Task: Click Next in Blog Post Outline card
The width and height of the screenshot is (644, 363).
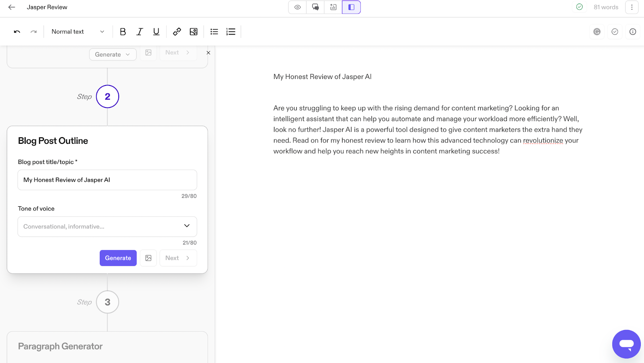Action: point(178,258)
